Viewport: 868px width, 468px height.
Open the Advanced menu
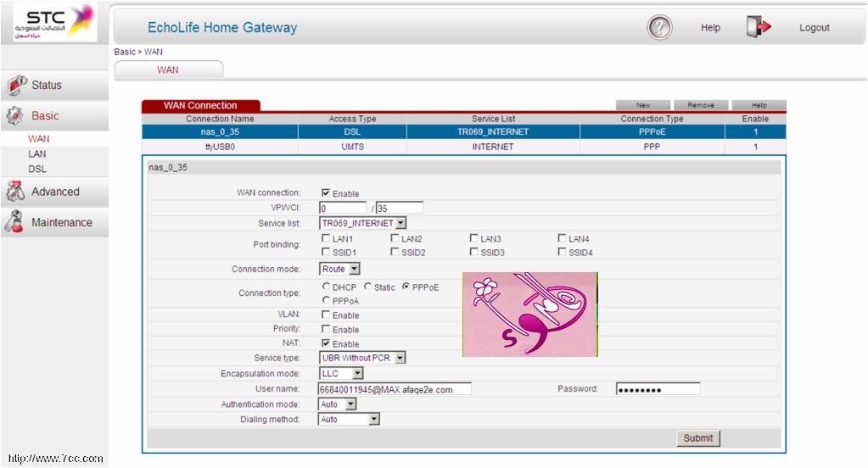point(55,192)
